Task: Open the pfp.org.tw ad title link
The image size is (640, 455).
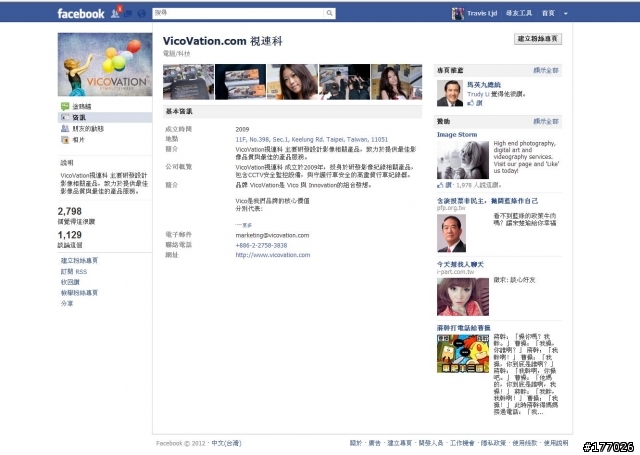Action: tap(487, 201)
